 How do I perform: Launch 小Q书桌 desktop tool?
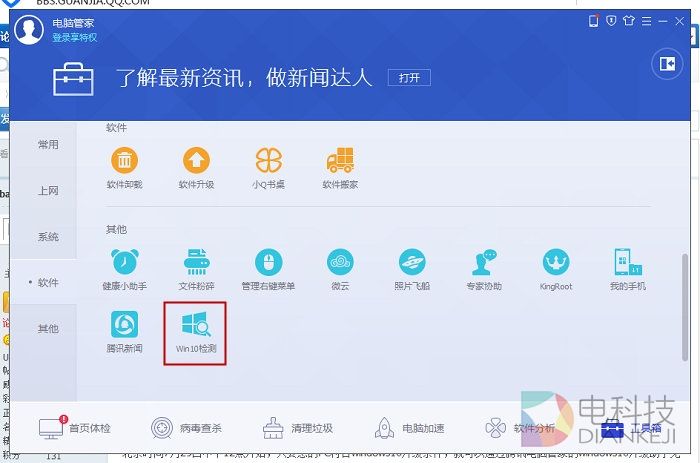268,168
